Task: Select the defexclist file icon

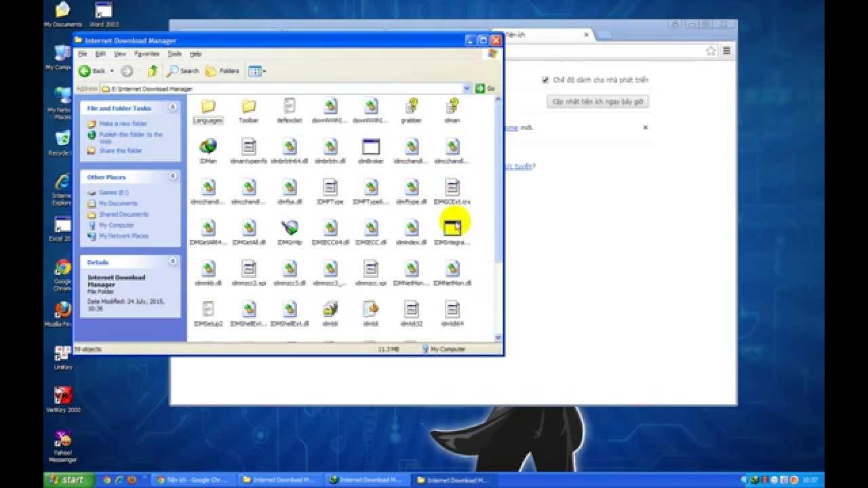Action: tap(290, 106)
